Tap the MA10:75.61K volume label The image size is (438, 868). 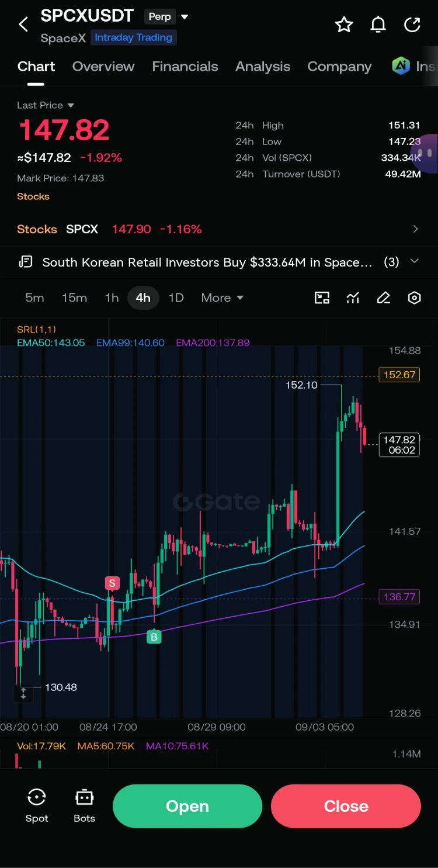click(x=177, y=746)
